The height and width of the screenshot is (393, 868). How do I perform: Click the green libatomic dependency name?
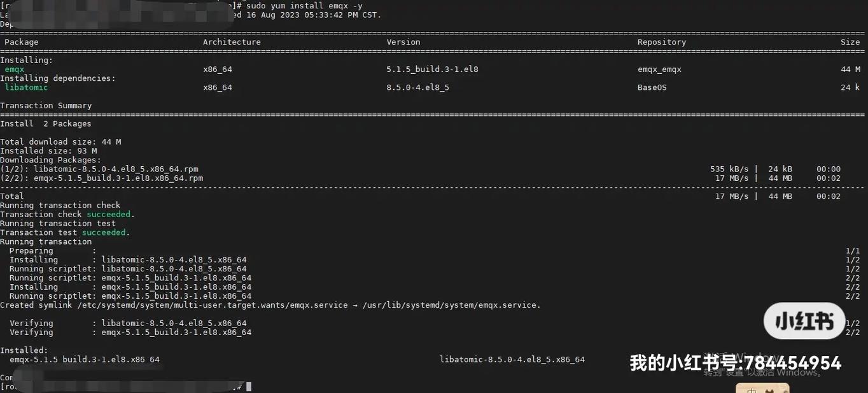tap(26, 87)
